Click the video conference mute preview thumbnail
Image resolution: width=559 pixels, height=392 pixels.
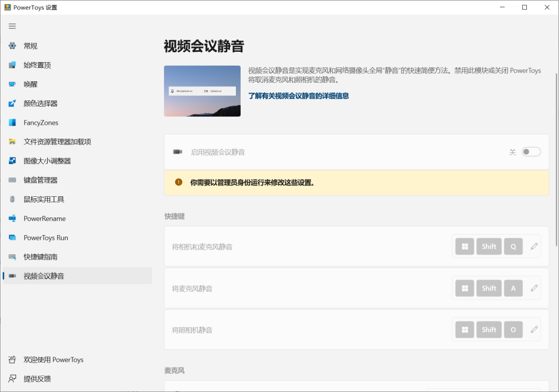[x=202, y=91]
